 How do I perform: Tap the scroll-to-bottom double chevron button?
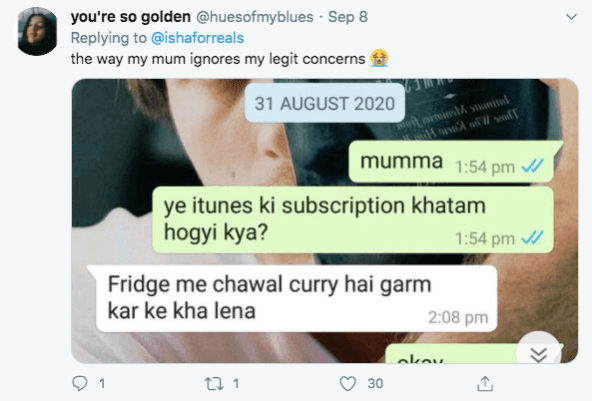(538, 354)
